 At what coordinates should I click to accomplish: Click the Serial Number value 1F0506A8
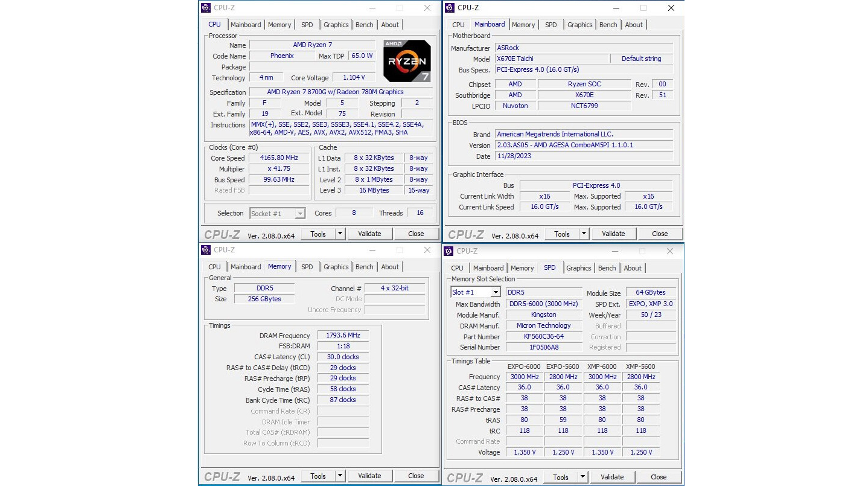pyautogui.click(x=544, y=347)
